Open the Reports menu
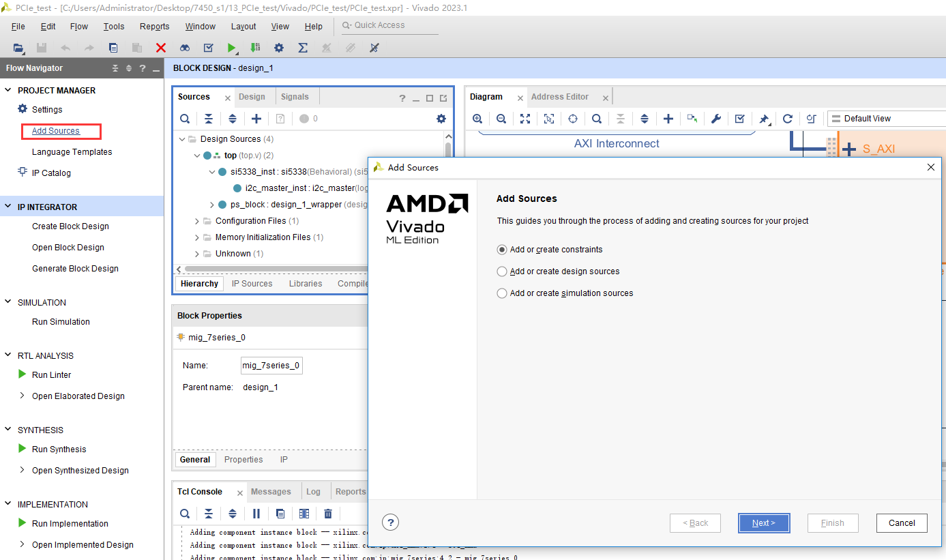Viewport: 946px width, 560px height. tap(155, 27)
